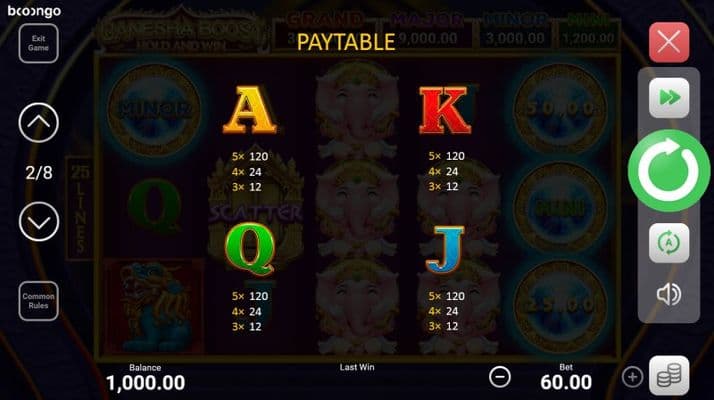Select the green Q symbol
This screenshot has width=714, height=400.
tap(250, 250)
